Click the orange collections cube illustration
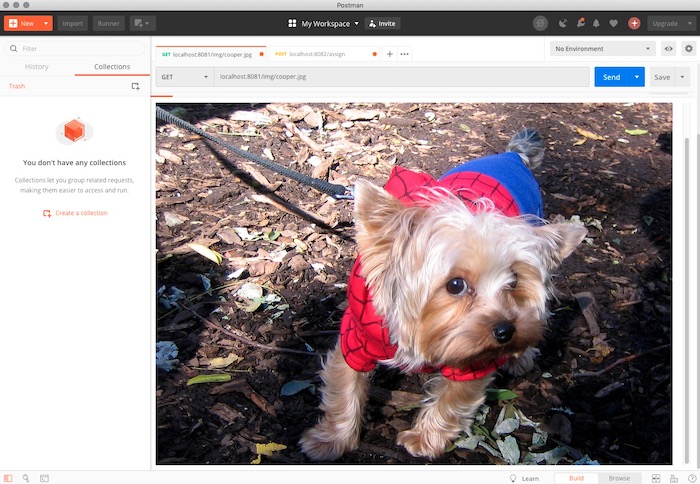Image resolution: width=700 pixels, height=484 pixels. (x=74, y=131)
